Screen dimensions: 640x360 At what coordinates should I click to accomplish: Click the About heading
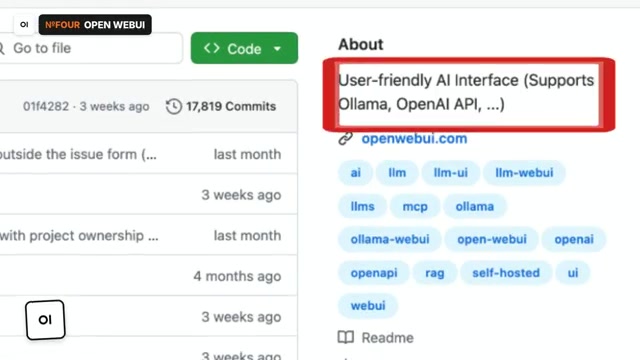point(361,44)
